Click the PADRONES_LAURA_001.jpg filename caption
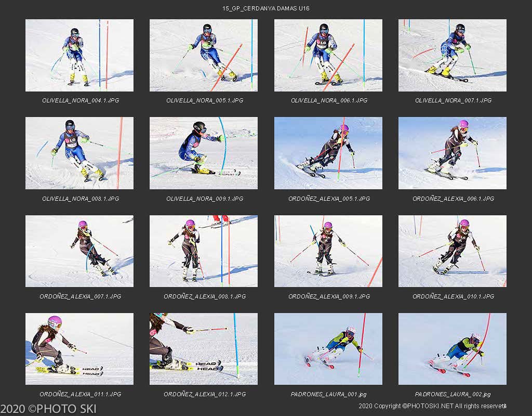 click(328, 394)
